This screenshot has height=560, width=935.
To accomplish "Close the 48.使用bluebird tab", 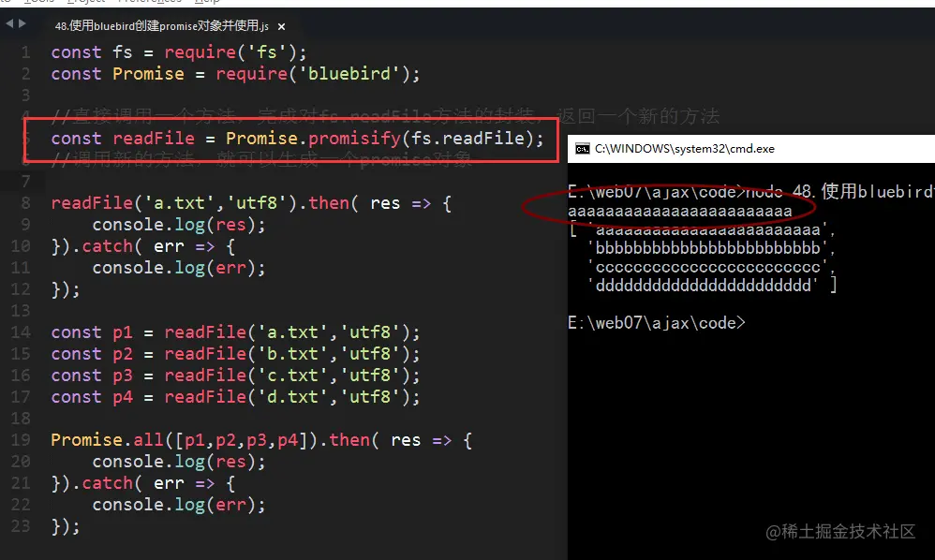I will [281, 27].
